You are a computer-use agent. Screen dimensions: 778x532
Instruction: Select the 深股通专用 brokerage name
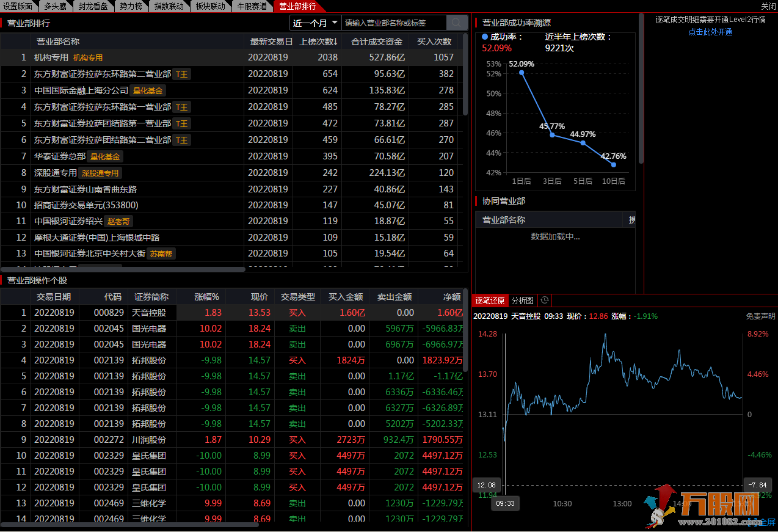pyautogui.click(x=56, y=173)
